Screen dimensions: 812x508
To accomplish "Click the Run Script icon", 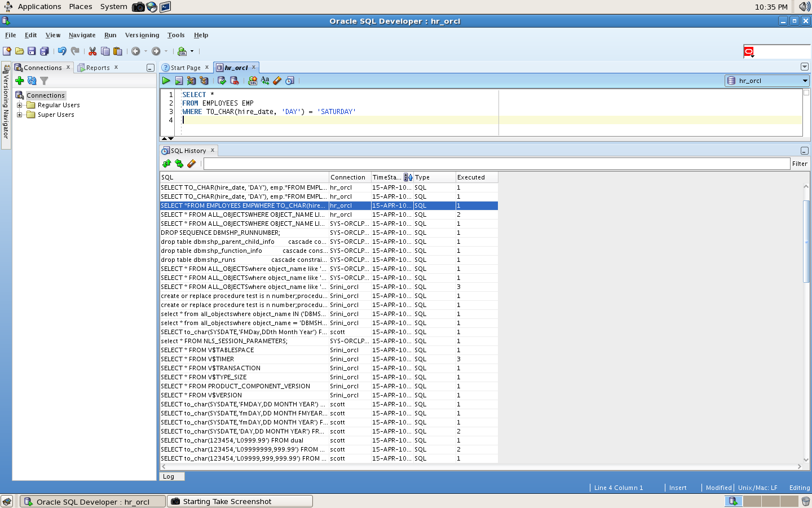I will pyautogui.click(x=179, y=81).
